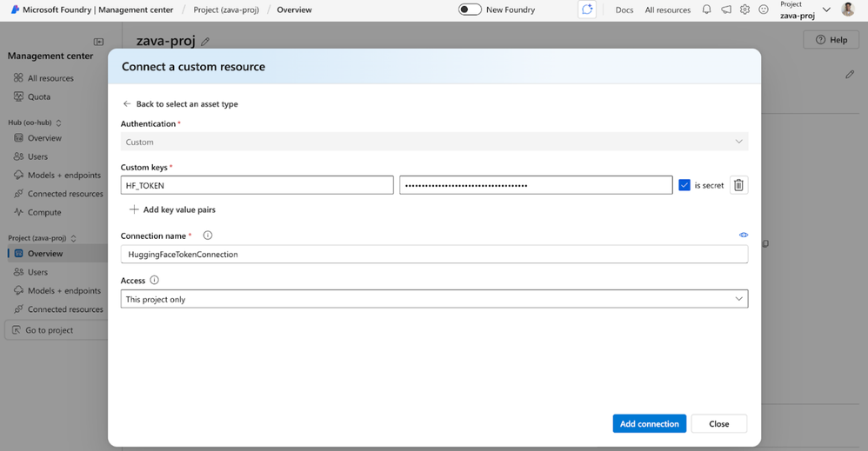The height and width of the screenshot is (451, 868).
Task: Toggle the New Foundry switch
Action: [470, 10]
